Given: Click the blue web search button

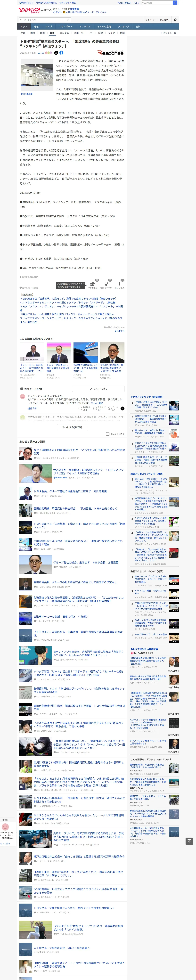Looking at the screenshot, I should [x=175, y=3].
